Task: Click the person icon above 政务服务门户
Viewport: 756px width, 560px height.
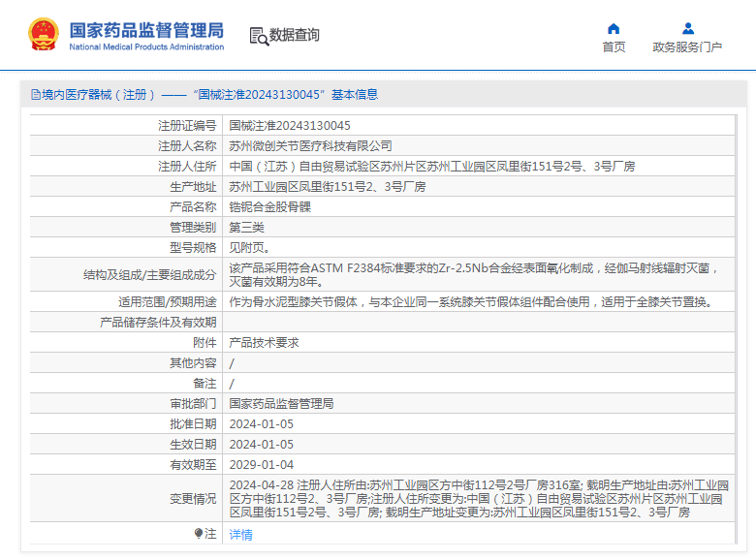Action: click(687, 28)
